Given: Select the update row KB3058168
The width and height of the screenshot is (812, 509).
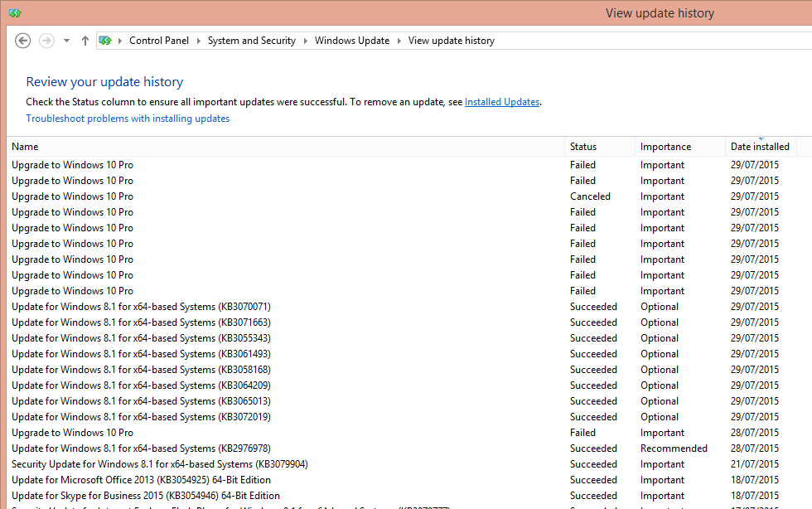Looking at the screenshot, I should pyautogui.click(x=401, y=370).
